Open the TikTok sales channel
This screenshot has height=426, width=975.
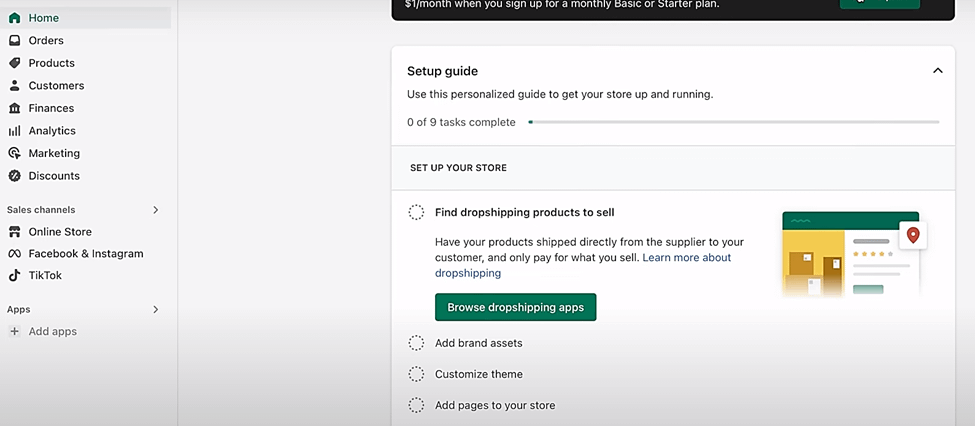pos(45,275)
